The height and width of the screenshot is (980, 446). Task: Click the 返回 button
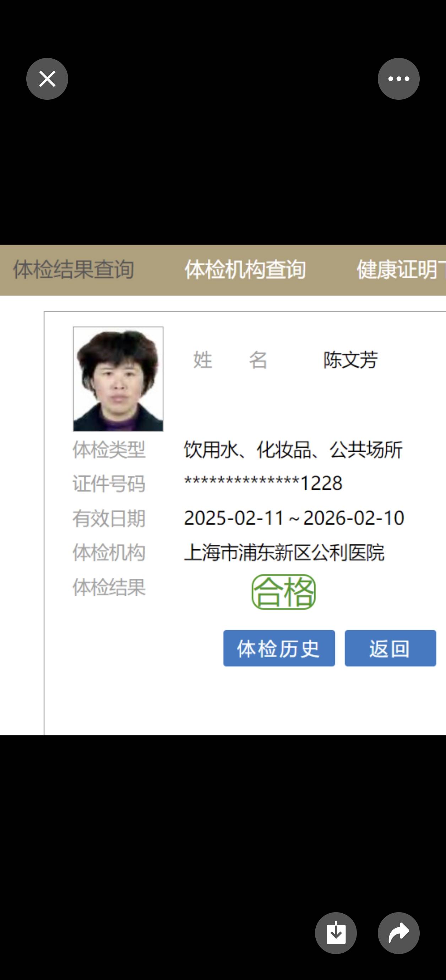(x=390, y=648)
